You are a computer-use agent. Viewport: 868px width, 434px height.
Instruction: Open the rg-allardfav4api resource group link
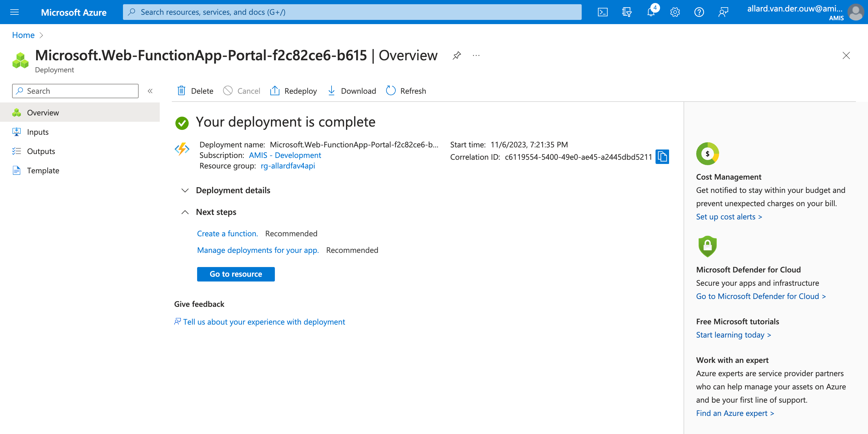tap(288, 166)
